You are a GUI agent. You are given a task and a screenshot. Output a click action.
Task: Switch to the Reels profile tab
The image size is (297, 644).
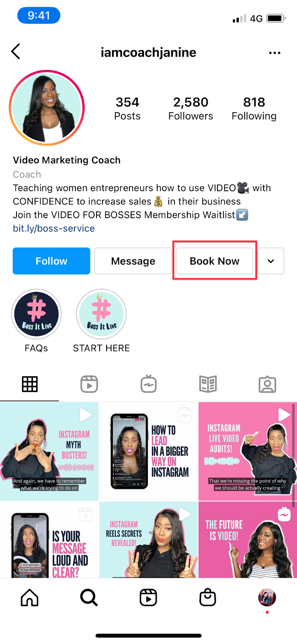tap(89, 384)
